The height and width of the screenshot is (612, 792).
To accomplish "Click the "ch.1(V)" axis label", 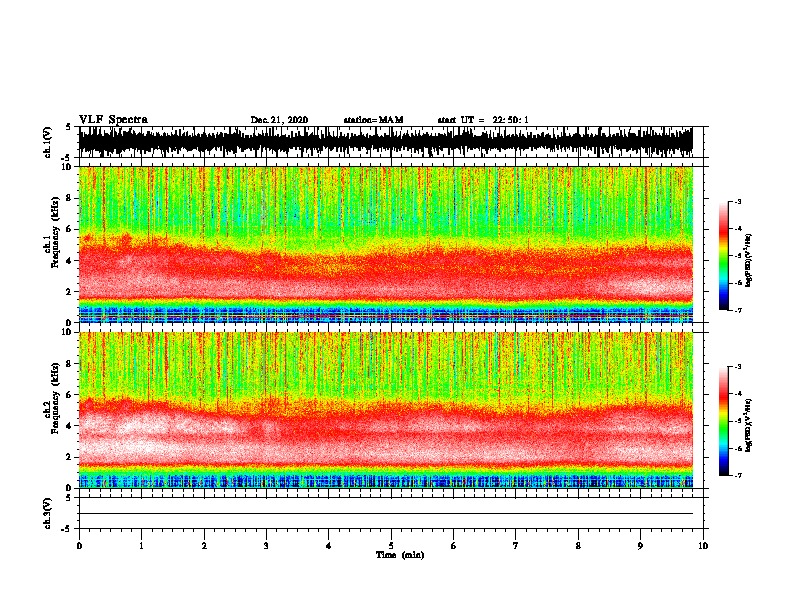I will click(x=48, y=142).
